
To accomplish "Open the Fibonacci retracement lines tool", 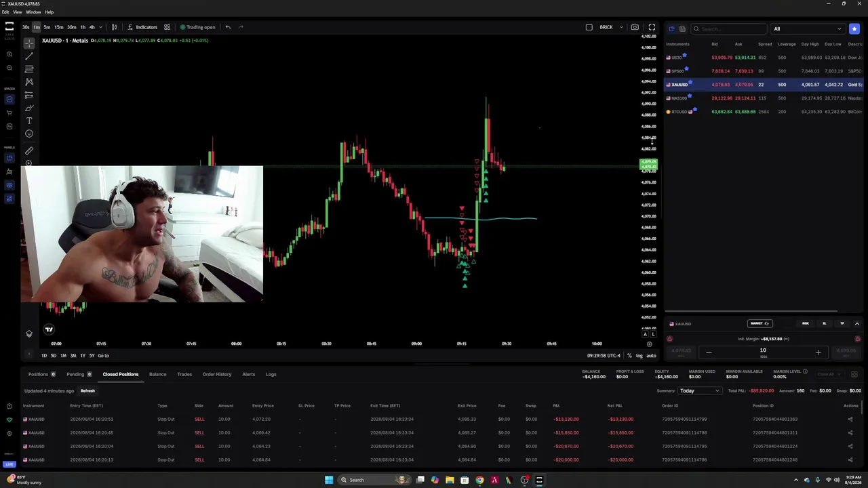I will [x=29, y=68].
